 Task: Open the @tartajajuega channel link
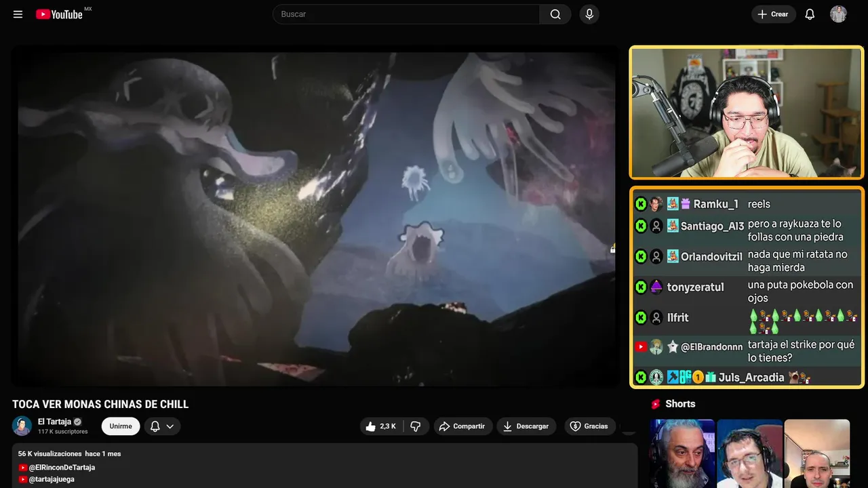(52, 479)
